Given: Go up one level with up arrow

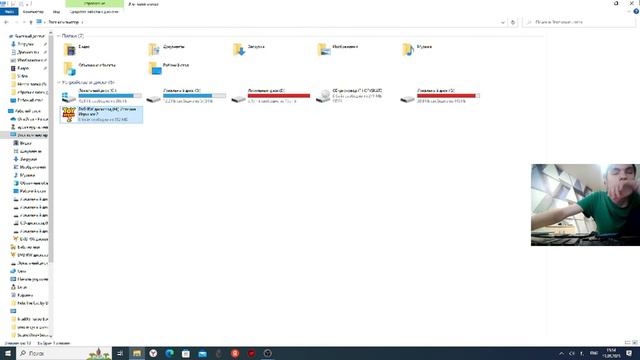Looking at the screenshot, I should click(x=31, y=22).
